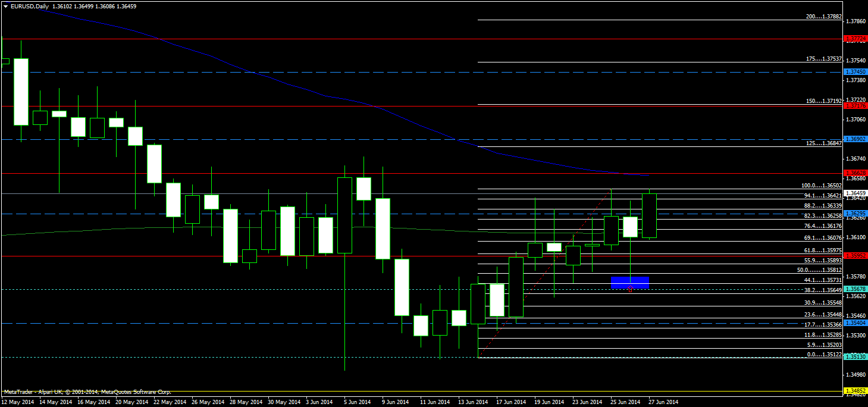Click the yellow 1.34852 price tag

tap(856, 391)
